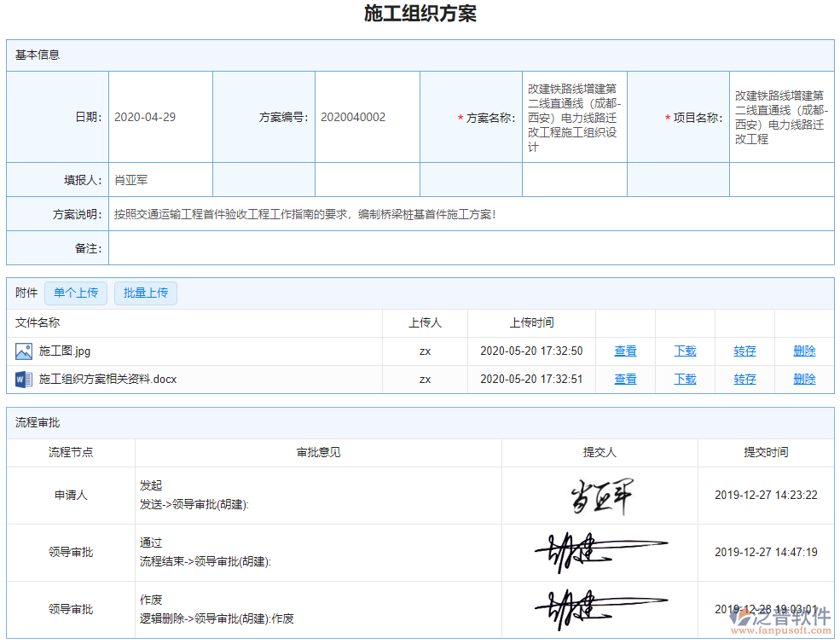Click 转存 for 施工图.jpg
The image size is (840, 644).
pyautogui.click(x=744, y=351)
